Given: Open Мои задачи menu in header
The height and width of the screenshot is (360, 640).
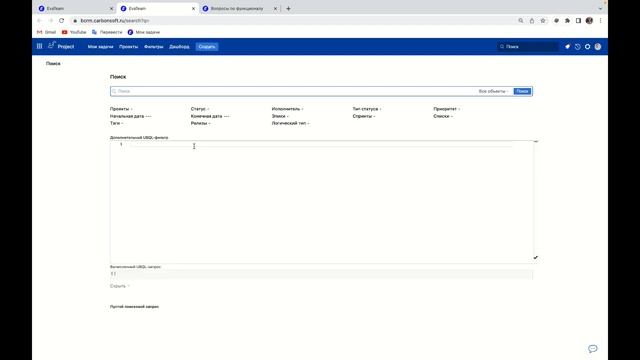Looking at the screenshot, I should coord(100,47).
